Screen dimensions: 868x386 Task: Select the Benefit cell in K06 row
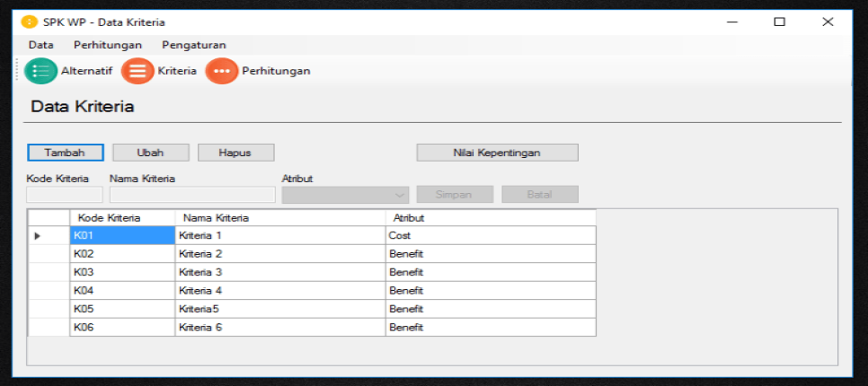(x=491, y=327)
